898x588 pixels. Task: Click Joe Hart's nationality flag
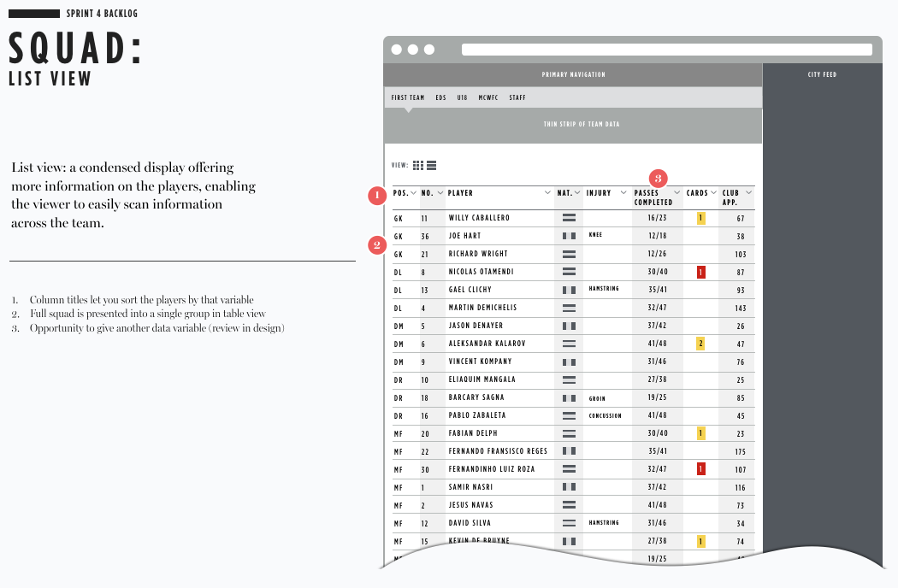coord(569,236)
